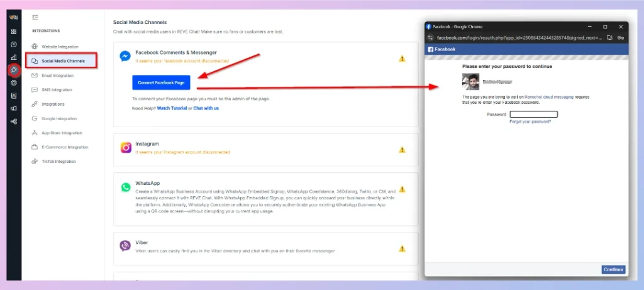Click the REVE Chat logo at sidebar top

click(14, 17)
